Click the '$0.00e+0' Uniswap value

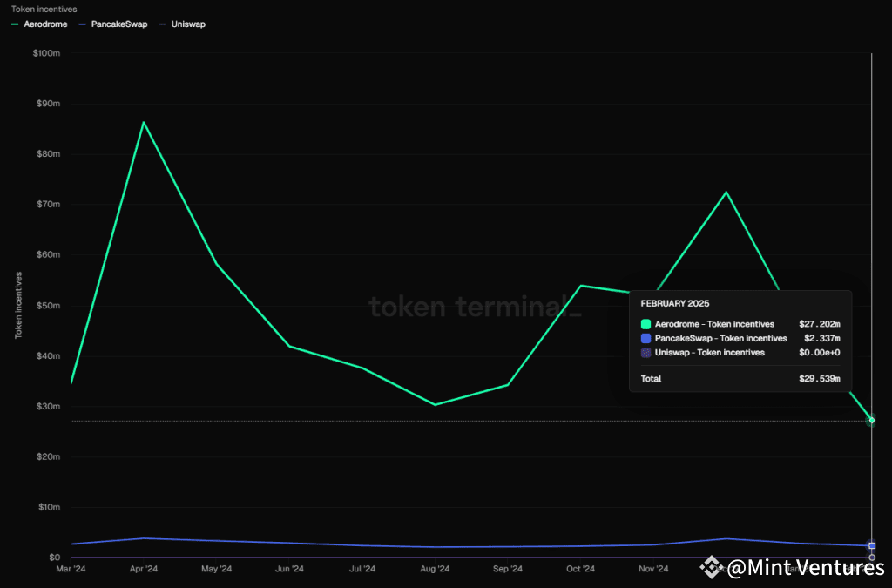819,353
